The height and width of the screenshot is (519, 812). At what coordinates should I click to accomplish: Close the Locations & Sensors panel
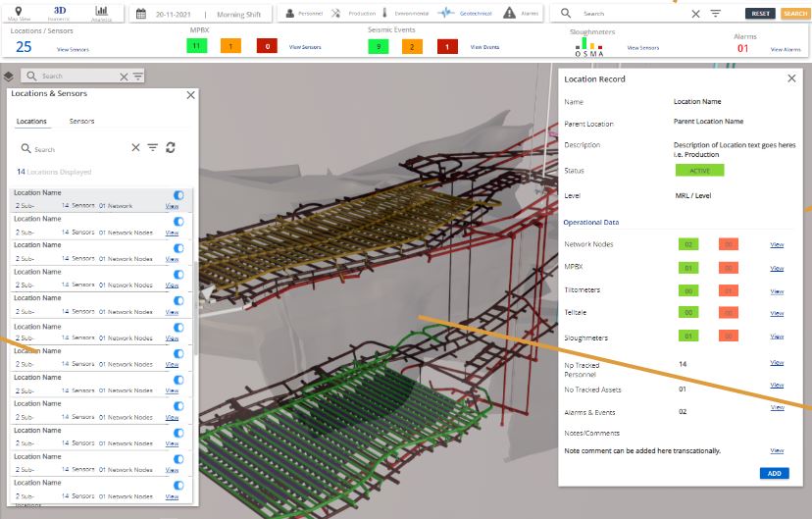pos(190,95)
